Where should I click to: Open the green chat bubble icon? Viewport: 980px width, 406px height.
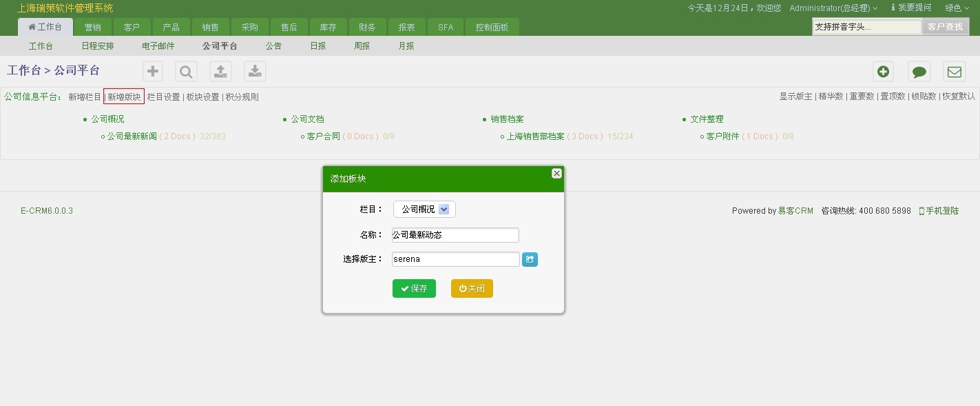pos(919,72)
